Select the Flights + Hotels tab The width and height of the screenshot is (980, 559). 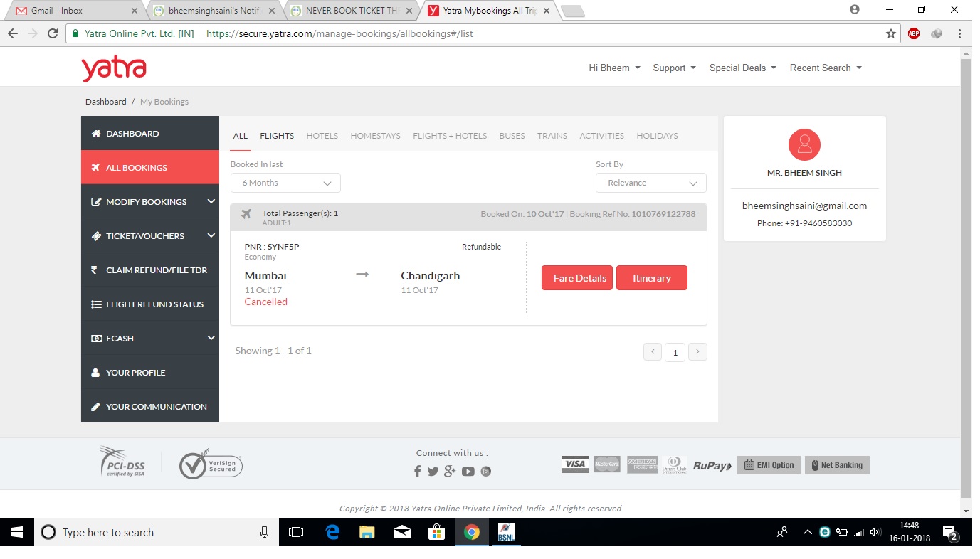[x=450, y=136]
